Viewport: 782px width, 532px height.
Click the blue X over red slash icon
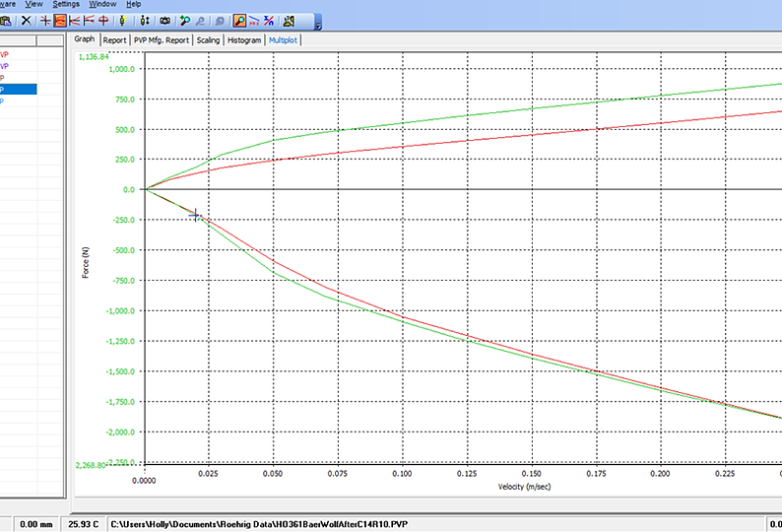tap(269, 21)
